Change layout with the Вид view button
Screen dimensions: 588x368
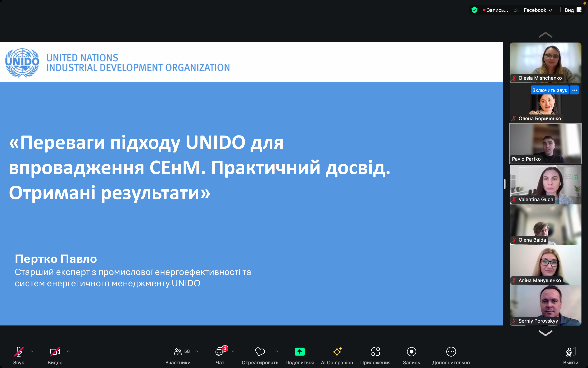pos(573,10)
